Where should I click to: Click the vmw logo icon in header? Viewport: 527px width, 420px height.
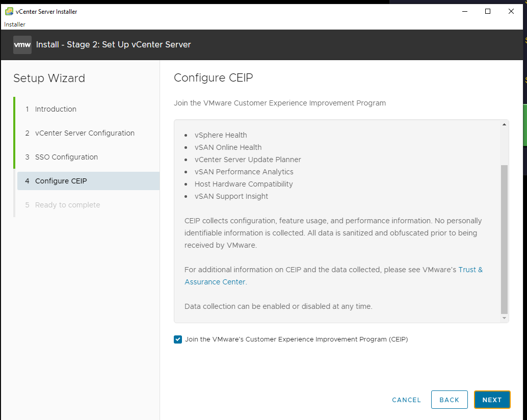point(22,45)
